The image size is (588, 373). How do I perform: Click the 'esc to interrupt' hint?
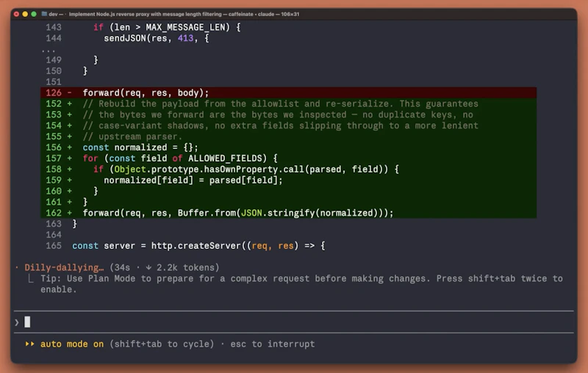(273, 344)
